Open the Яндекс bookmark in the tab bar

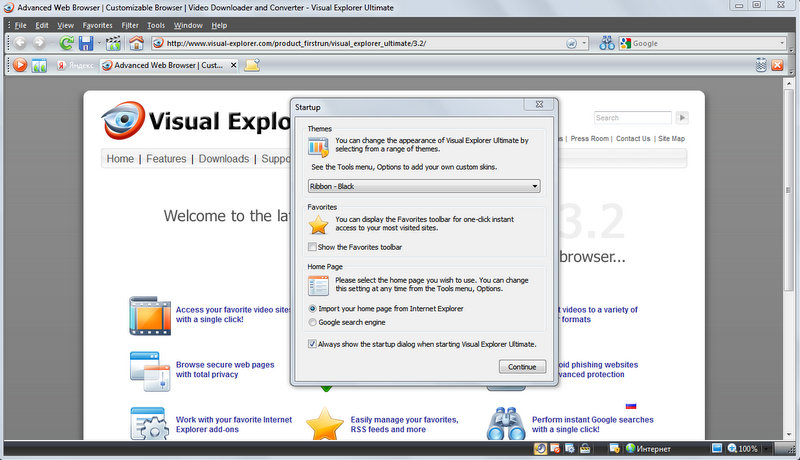[76, 65]
